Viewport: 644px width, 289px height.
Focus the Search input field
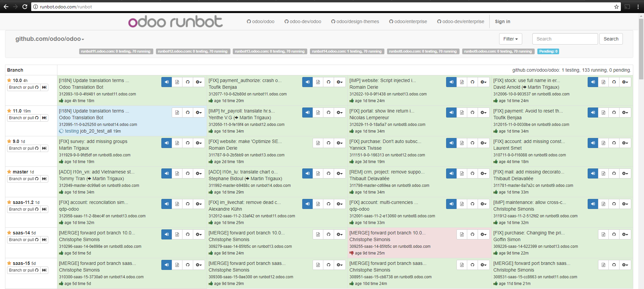coord(565,39)
